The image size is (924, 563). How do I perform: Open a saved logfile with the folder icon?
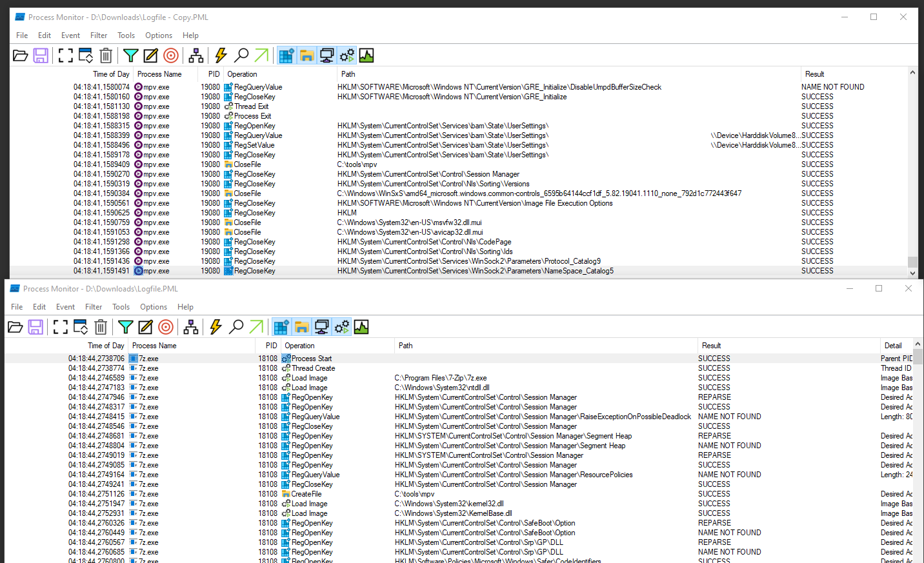click(20, 55)
